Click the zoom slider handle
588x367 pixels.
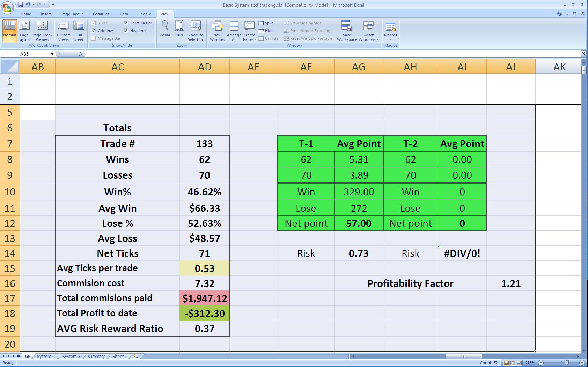click(x=567, y=363)
